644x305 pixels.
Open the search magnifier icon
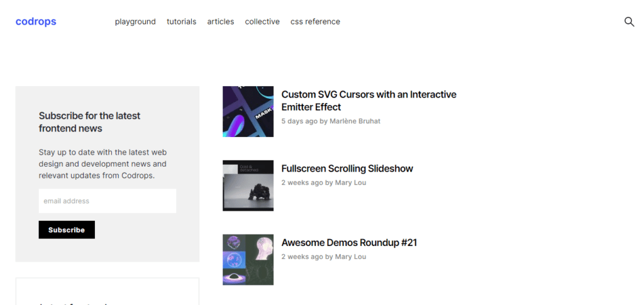click(629, 22)
